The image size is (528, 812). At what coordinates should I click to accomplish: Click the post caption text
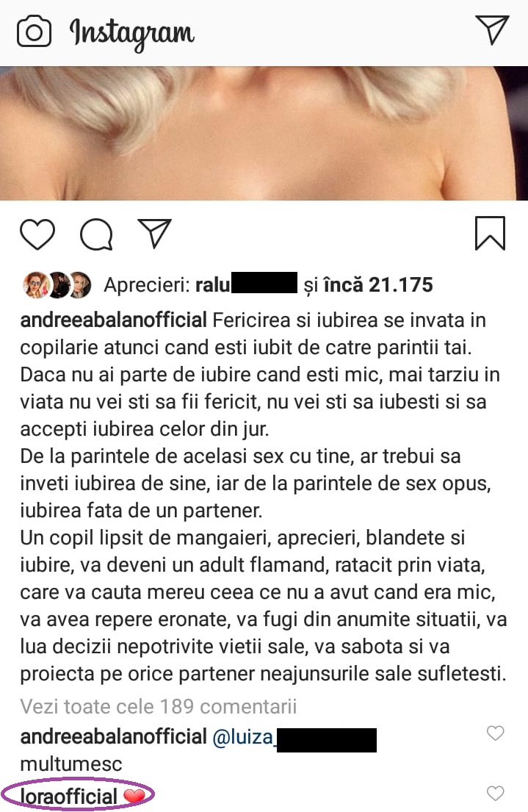tap(263, 497)
